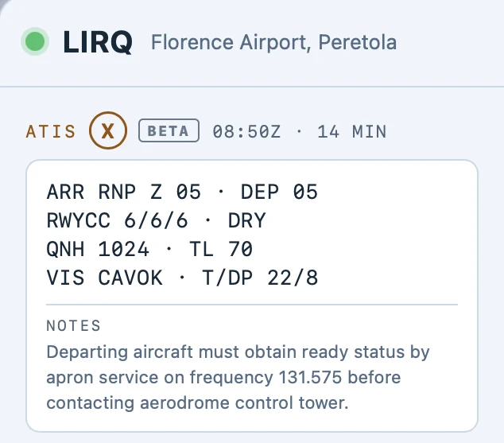Click the RWYCC 6/6/6 condition code
The width and height of the screenshot is (504, 443).
[117, 220]
